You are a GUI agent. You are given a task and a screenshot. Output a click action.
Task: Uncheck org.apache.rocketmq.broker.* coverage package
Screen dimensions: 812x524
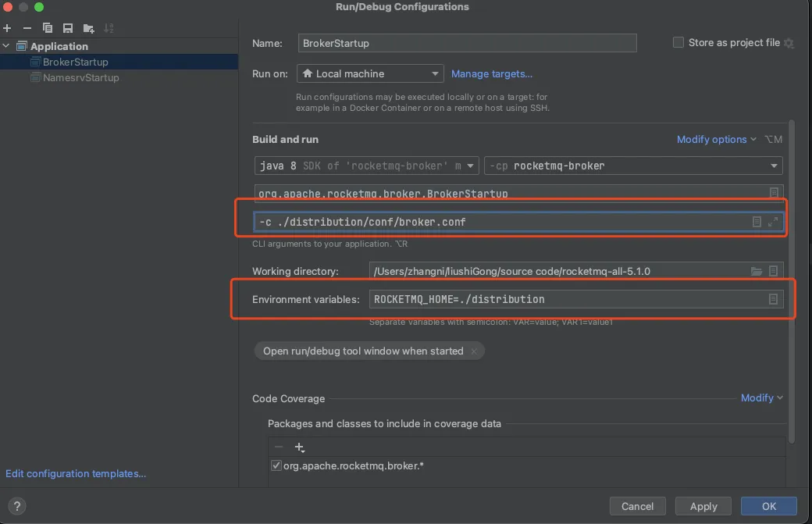tap(276, 465)
